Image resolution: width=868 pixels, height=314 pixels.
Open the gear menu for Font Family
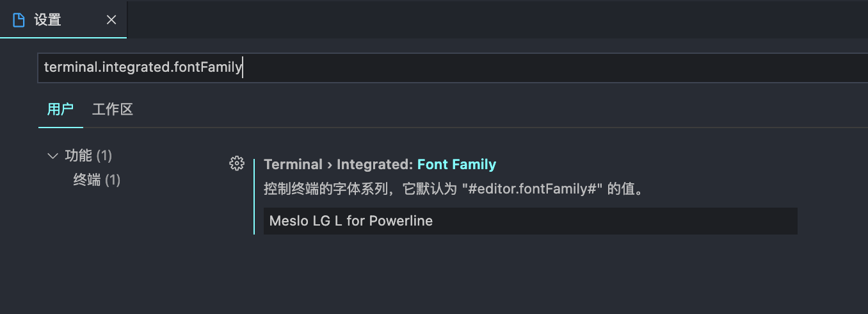(x=237, y=164)
